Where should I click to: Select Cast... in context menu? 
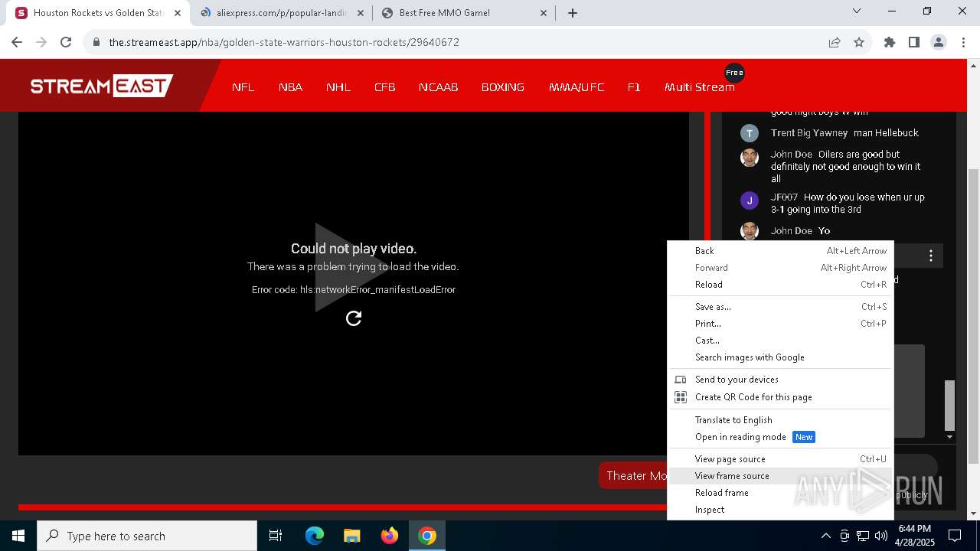pos(780,341)
